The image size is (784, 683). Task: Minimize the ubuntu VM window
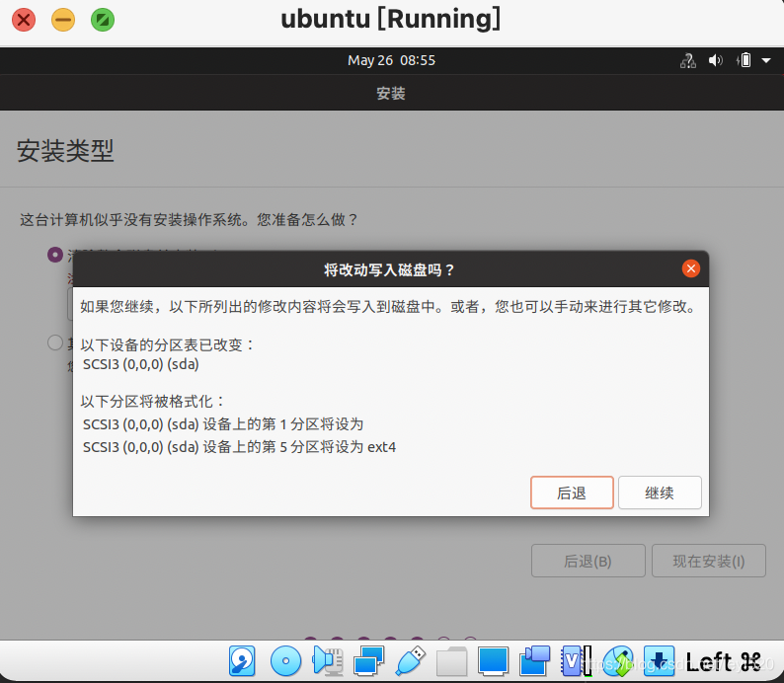pos(63,20)
